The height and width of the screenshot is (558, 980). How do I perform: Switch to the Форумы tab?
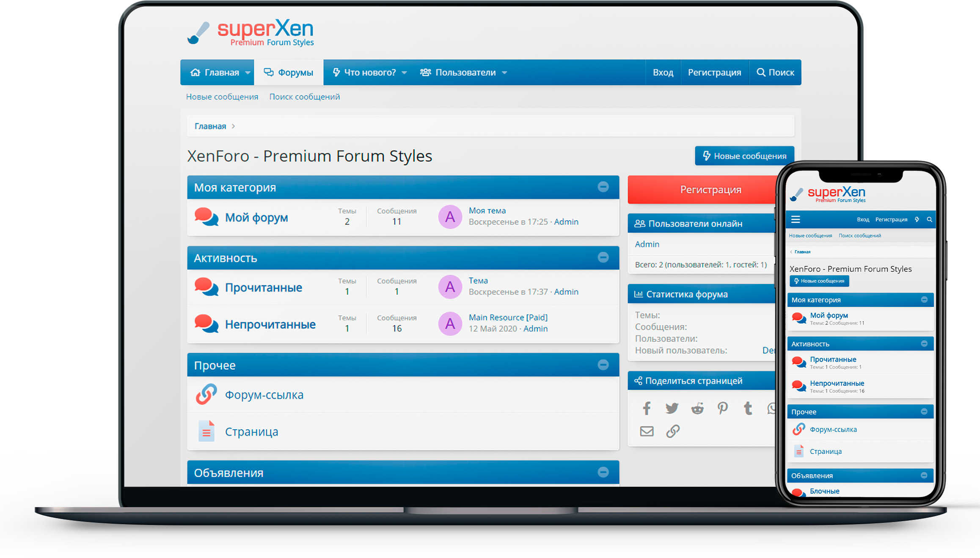pos(289,72)
